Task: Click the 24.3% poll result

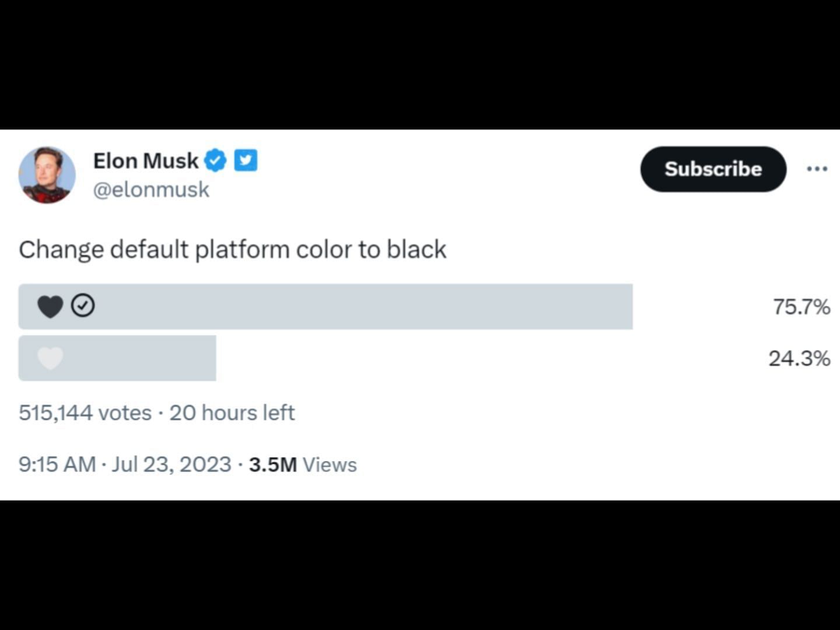Action: 799,358
